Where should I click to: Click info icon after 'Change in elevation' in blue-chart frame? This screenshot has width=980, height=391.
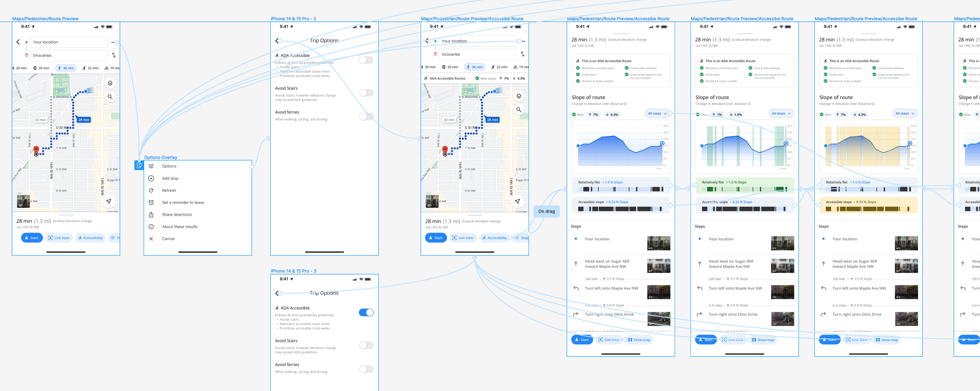click(625, 104)
